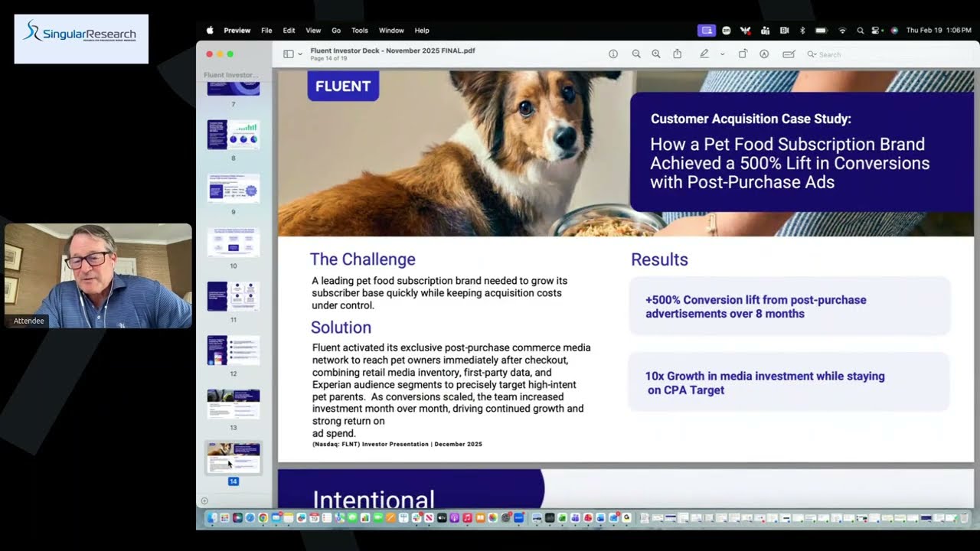Open the Bluetooth menu bar icon

pos(802,31)
